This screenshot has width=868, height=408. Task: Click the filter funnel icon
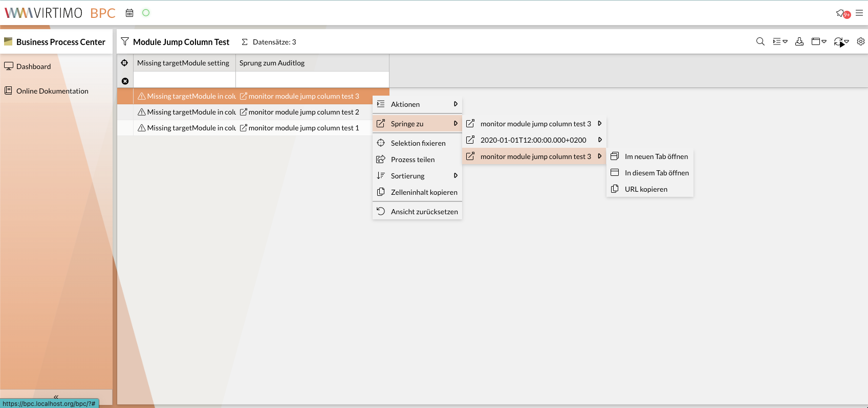(125, 41)
